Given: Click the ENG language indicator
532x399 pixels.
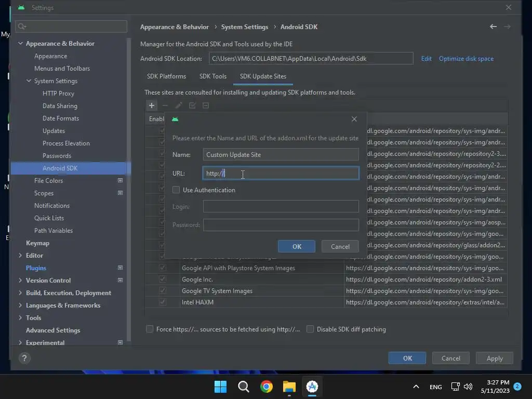Looking at the screenshot, I should tap(436, 387).
